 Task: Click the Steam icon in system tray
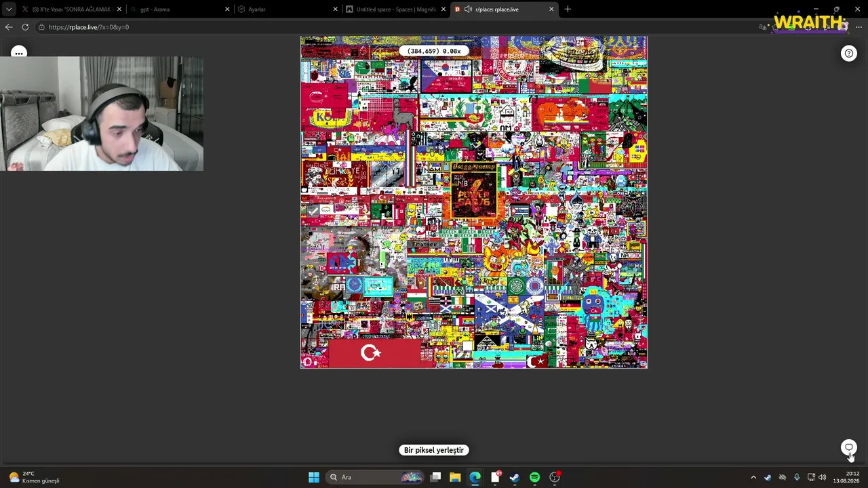click(x=768, y=477)
